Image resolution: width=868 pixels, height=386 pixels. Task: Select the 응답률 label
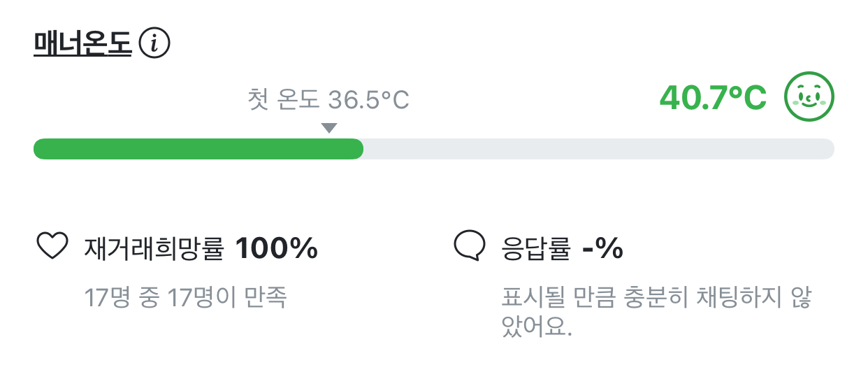536,248
